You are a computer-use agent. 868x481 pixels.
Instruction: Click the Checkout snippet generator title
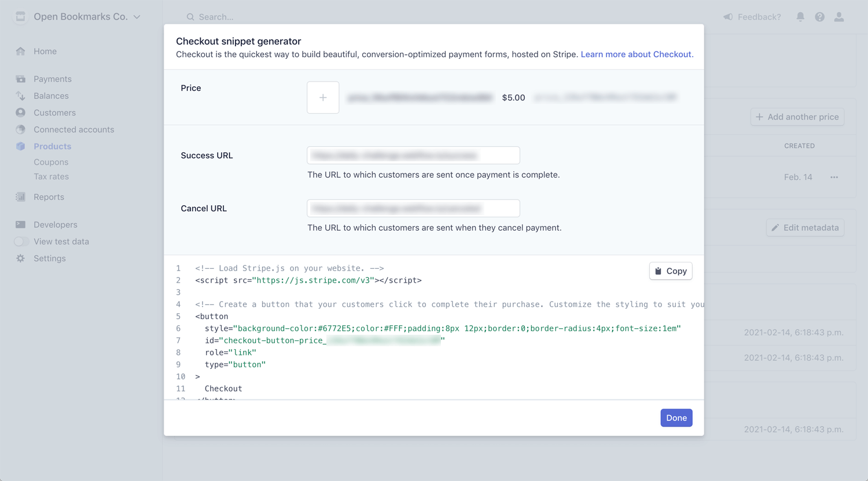coord(238,42)
